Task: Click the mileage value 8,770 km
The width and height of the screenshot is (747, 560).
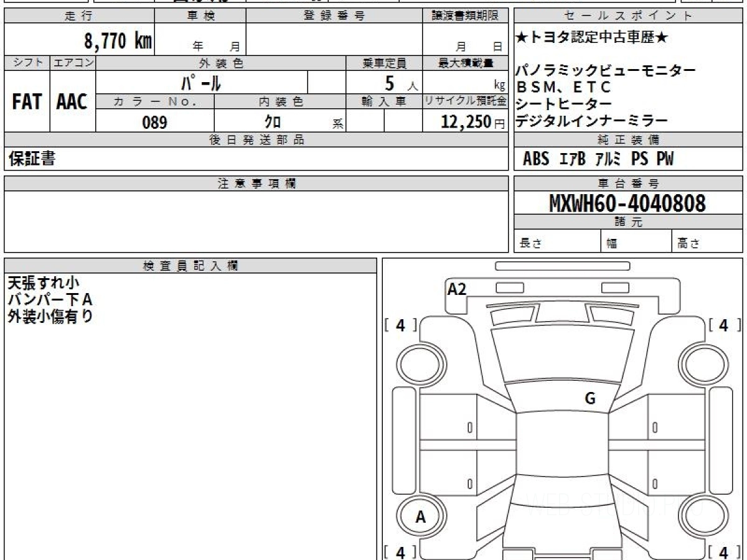Action: tap(118, 42)
